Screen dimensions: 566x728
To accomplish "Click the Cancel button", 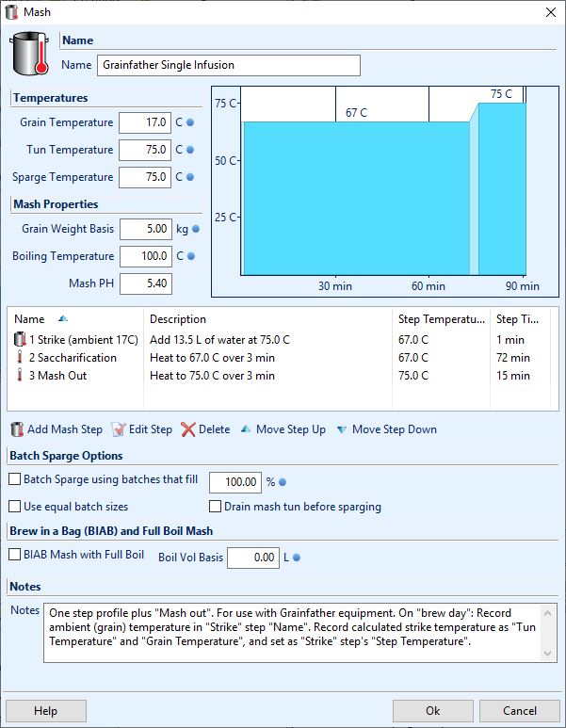I will coord(520,711).
